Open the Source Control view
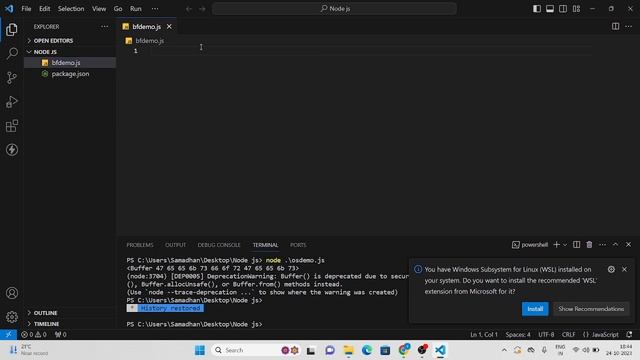 point(12,78)
